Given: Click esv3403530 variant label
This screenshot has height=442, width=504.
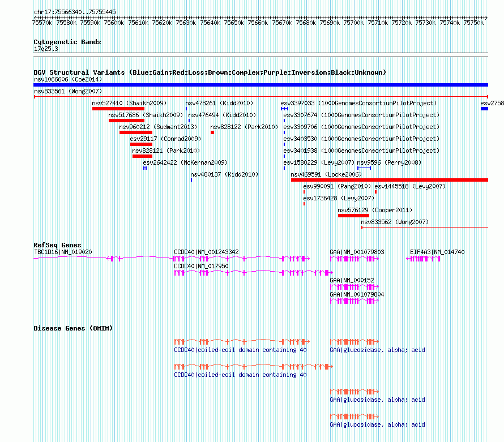Looking at the screenshot, I should 361,139.
